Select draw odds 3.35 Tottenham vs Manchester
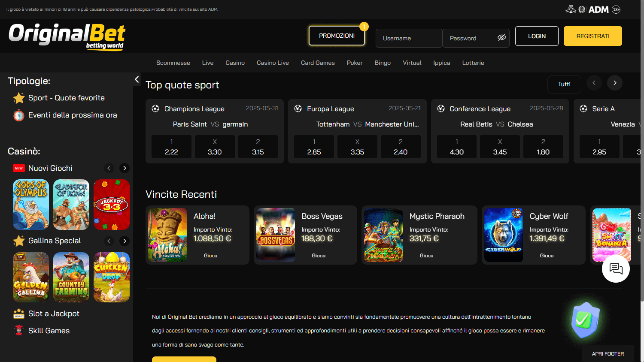This screenshot has width=644, height=362. [357, 147]
